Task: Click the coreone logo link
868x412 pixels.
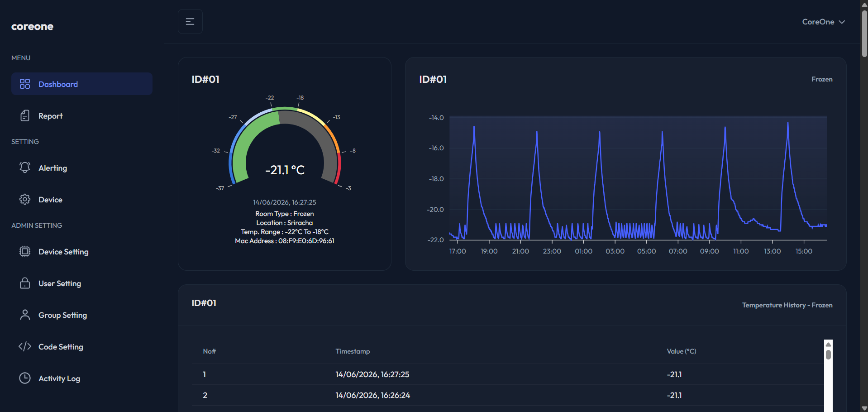Action: 32,26
